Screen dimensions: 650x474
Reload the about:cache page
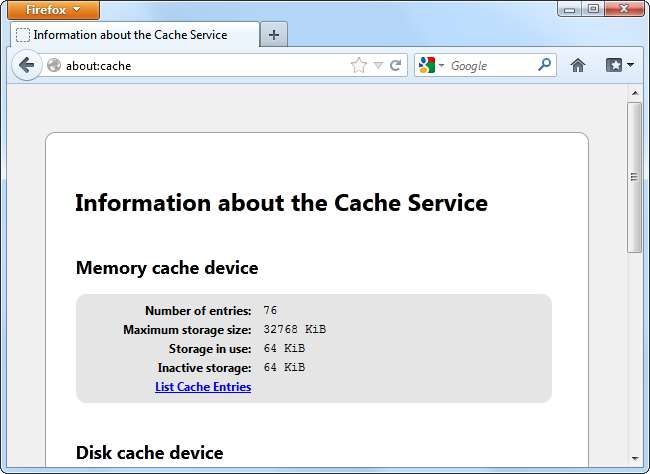coord(396,66)
